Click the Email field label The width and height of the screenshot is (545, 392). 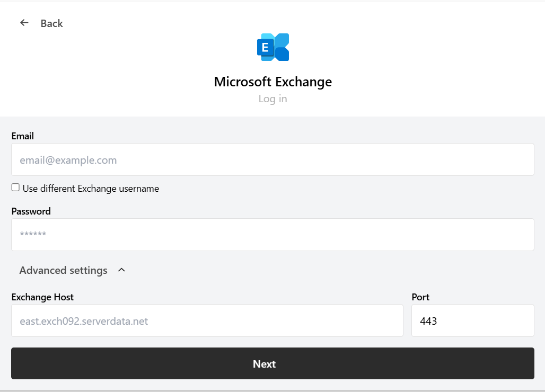22,136
